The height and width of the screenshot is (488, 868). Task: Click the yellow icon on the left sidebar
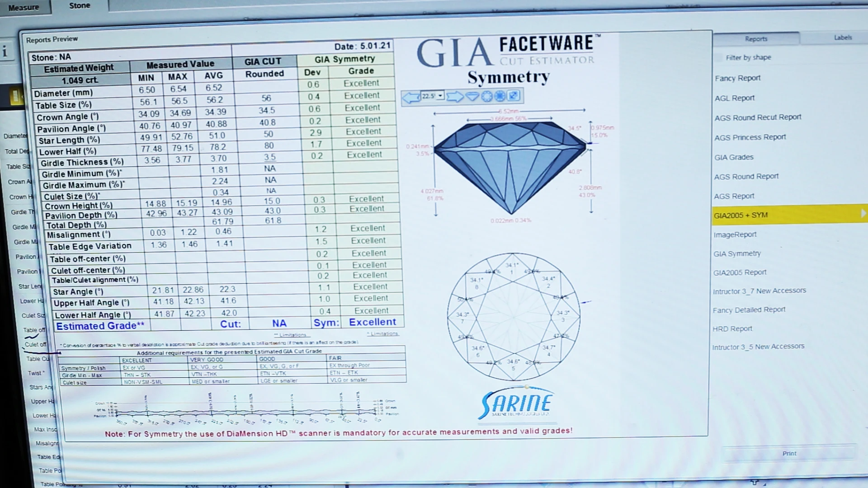pyautogui.click(x=16, y=96)
